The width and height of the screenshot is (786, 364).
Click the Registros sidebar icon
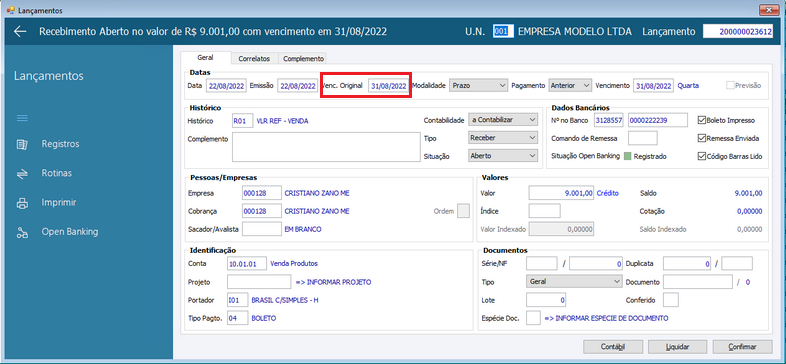[x=22, y=144]
